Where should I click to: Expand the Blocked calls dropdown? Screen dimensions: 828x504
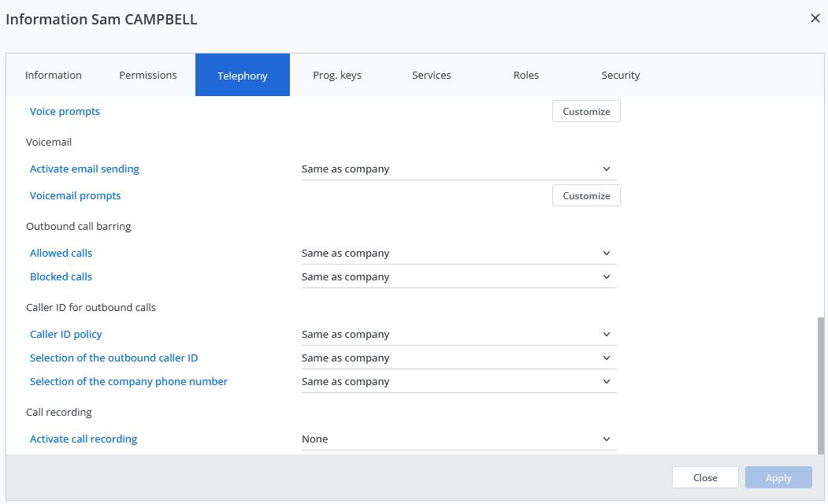pyautogui.click(x=459, y=277)
